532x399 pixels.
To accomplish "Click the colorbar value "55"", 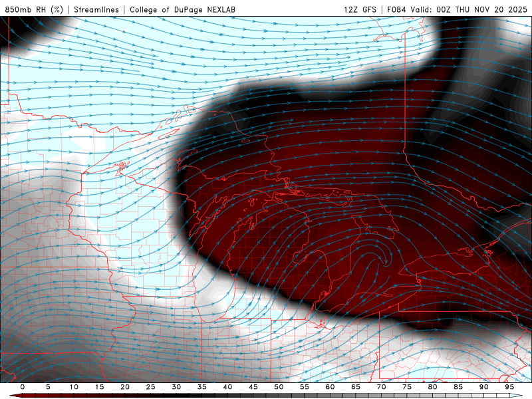I will pos(305,387).
